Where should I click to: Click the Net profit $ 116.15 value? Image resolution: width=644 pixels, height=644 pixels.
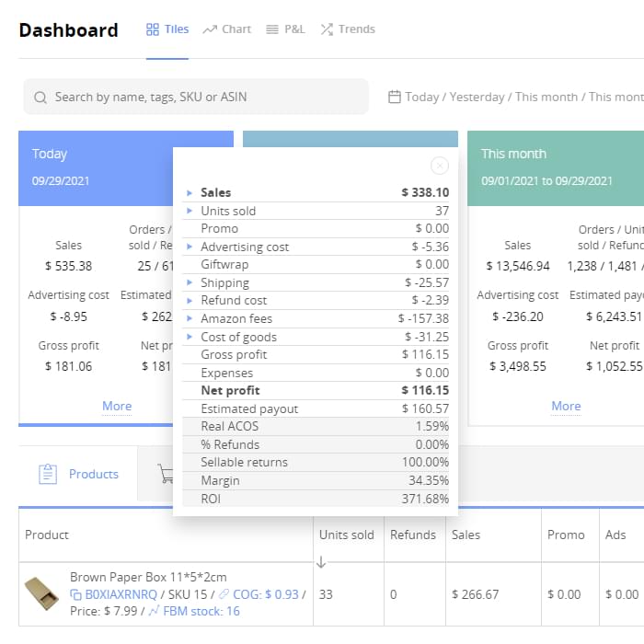425,390
